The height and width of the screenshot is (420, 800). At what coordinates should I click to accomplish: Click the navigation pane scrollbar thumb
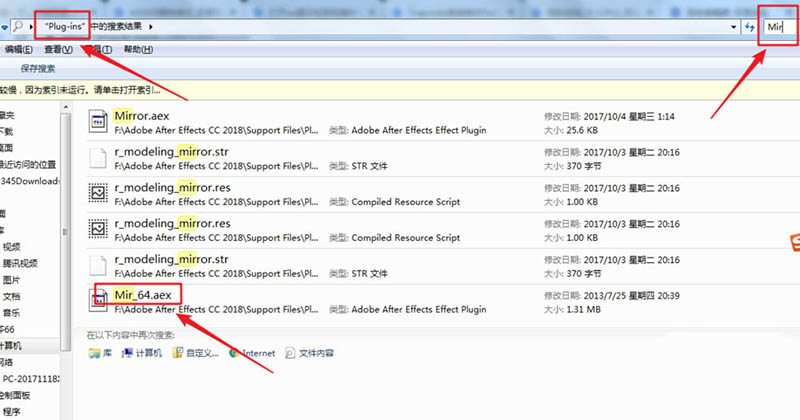tap(65, 232)
